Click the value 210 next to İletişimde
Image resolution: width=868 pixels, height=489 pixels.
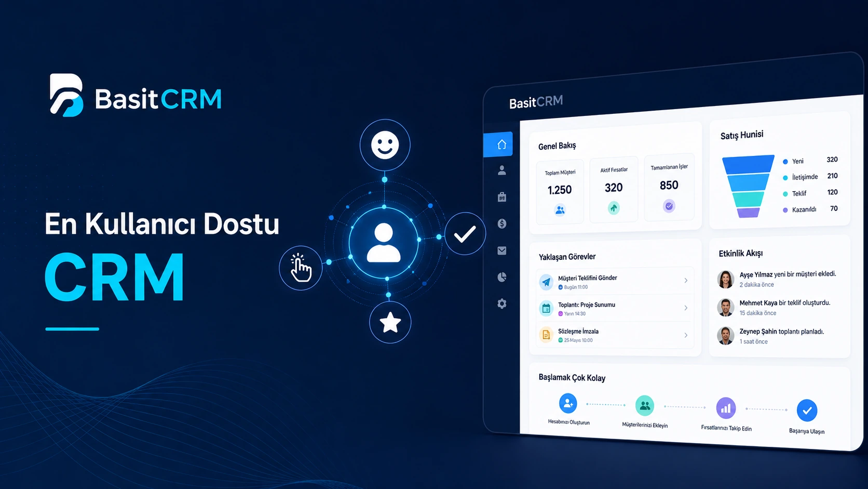tap(832, 176)
